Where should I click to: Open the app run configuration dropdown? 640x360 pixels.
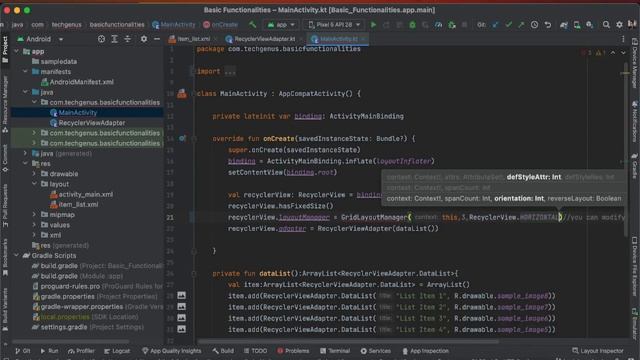pos(281,25)
